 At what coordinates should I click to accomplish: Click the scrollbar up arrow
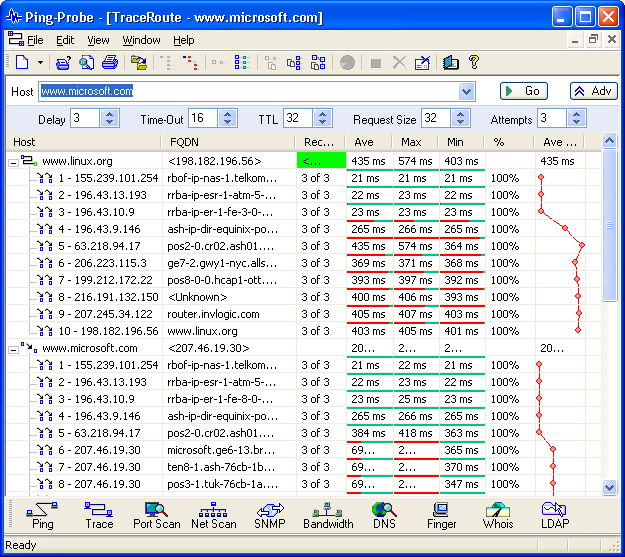(x=609, y=140)
